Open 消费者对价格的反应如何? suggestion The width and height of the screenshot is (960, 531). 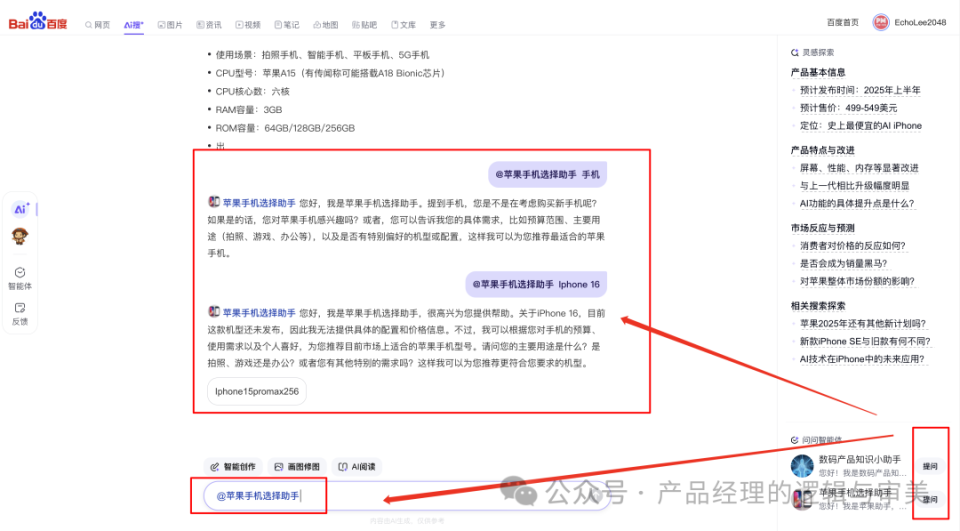853,246
